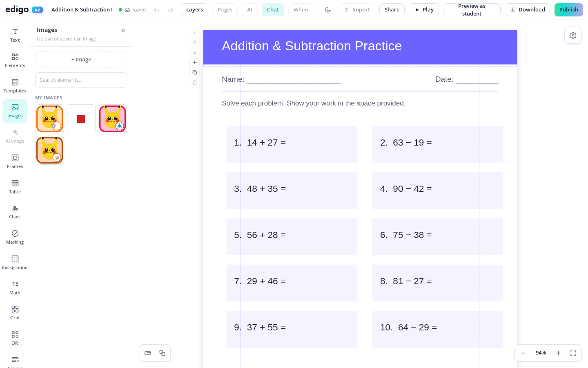Image resolution: width=588 pixels, height=368 pixels.
Task: Open the Templates panel
Action: [15, 86]
